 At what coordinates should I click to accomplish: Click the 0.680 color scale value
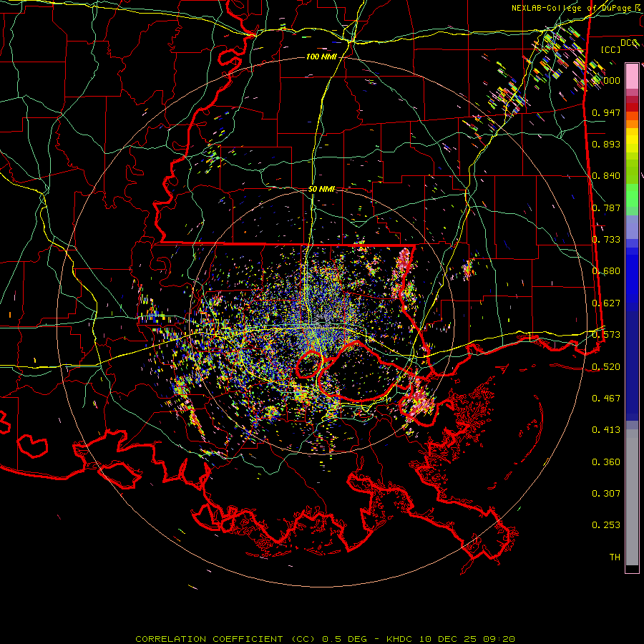point(606,271)
